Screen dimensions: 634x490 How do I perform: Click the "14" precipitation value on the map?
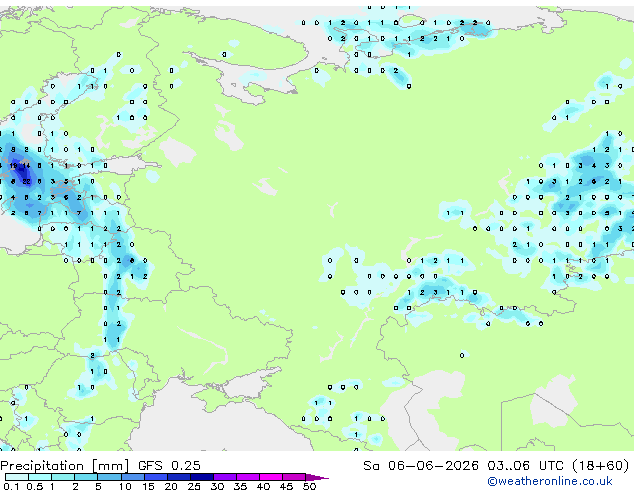tap(26, 166)
